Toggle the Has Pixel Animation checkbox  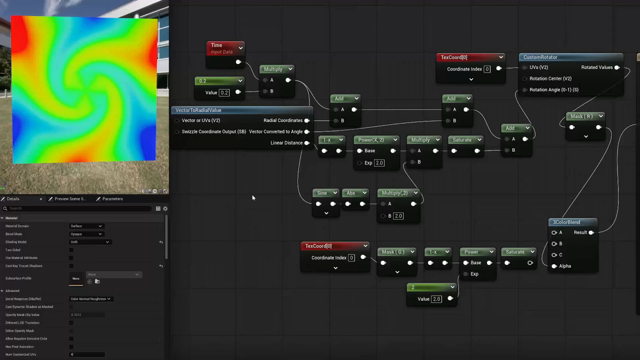[x=71, y=347]
